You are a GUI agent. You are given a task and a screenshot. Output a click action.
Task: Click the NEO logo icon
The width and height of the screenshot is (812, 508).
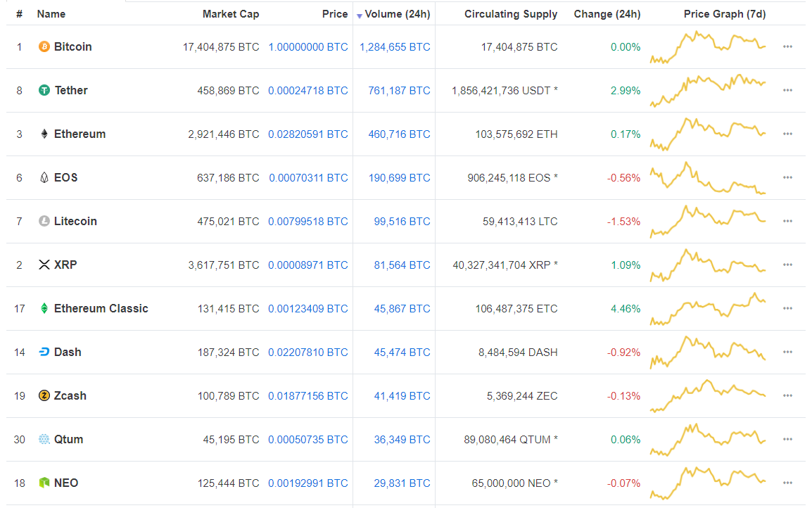[x=44, y=483]
